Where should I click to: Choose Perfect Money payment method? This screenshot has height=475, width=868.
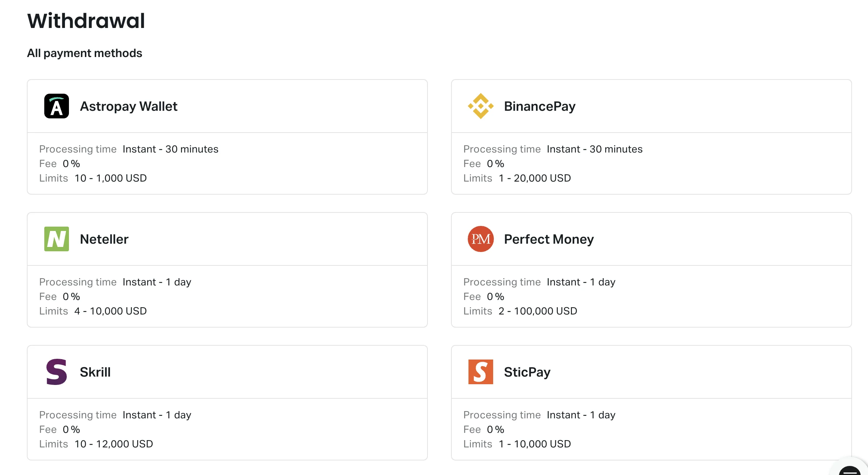(549, 239)
